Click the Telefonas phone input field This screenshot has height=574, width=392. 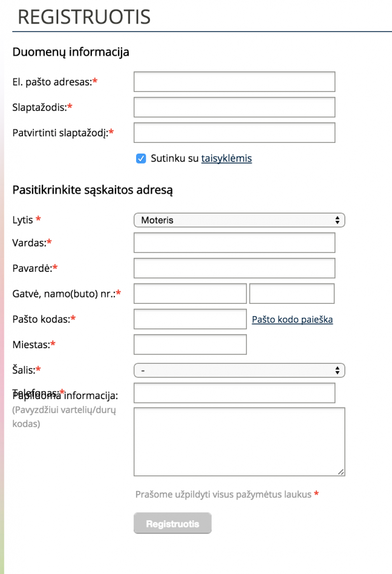pos(234,393)
